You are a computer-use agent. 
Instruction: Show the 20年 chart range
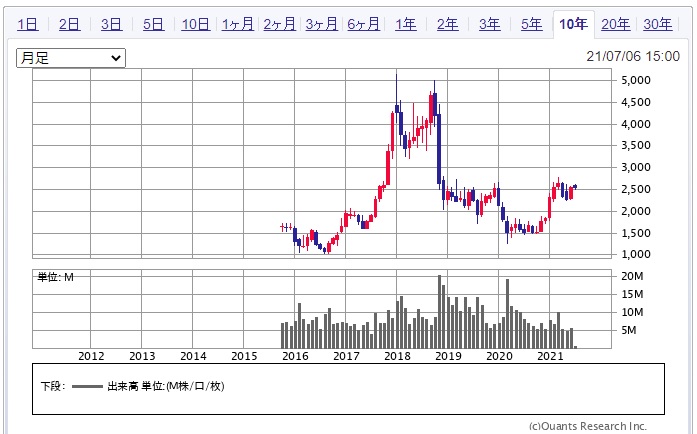click(x=616, y=24)
